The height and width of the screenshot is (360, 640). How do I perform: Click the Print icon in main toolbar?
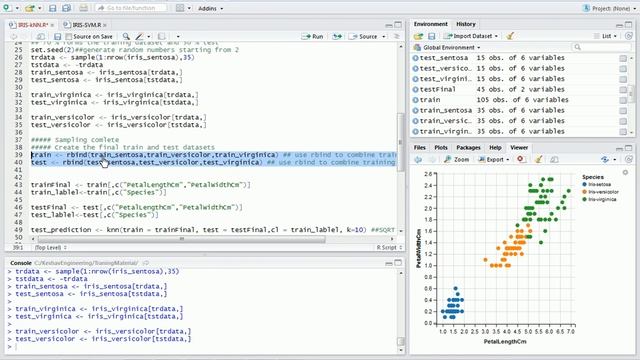[83, 8]
